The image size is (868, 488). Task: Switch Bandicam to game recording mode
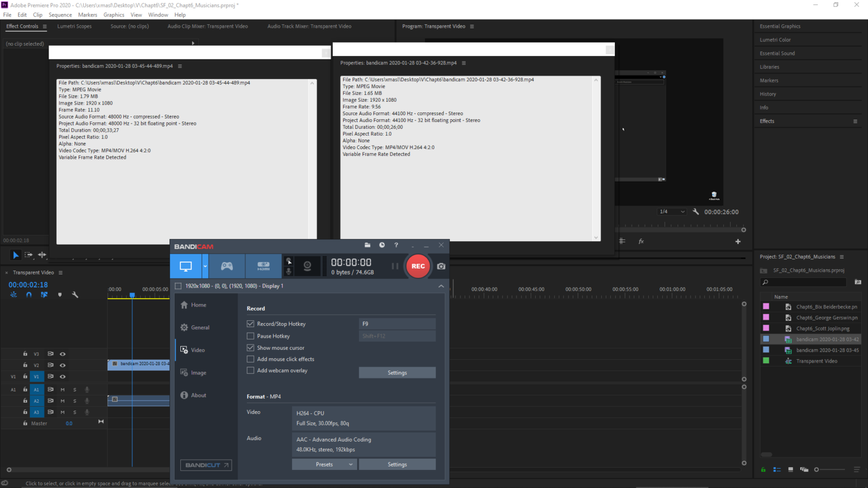(x=227, y=266)
